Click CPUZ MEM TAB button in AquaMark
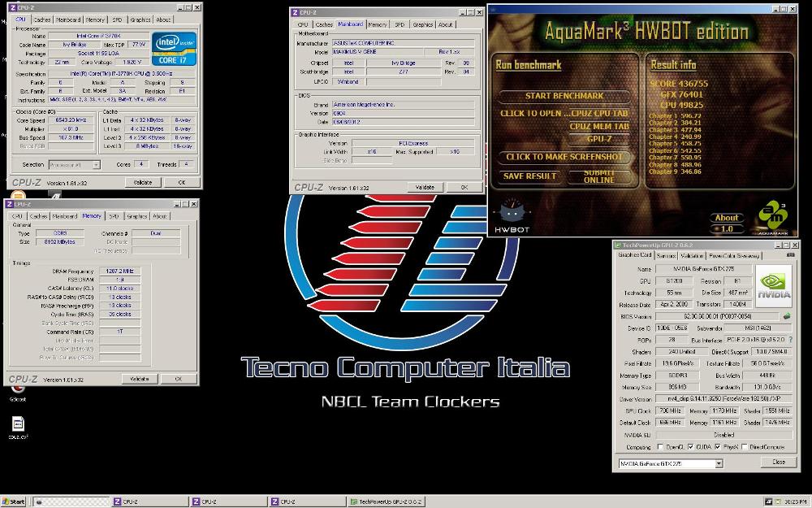 [599, 127]
